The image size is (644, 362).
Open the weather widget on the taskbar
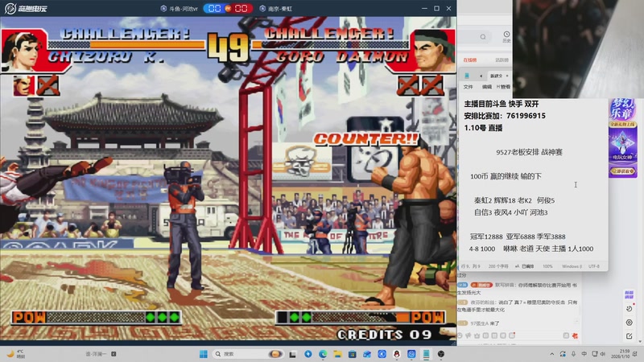tap(16, 354)
